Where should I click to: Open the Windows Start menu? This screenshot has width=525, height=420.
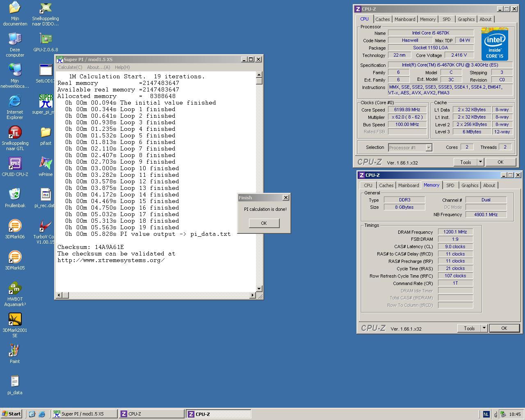(11, 414)
